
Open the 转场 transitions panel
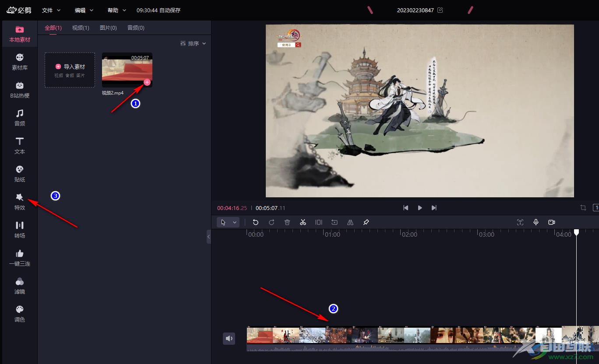(20, 230)
